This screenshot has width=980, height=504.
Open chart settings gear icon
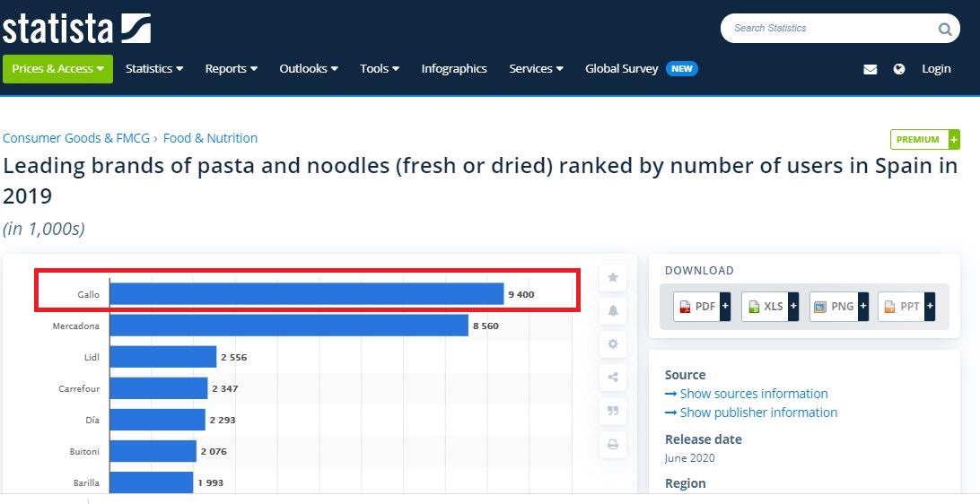tap(612, 343)
